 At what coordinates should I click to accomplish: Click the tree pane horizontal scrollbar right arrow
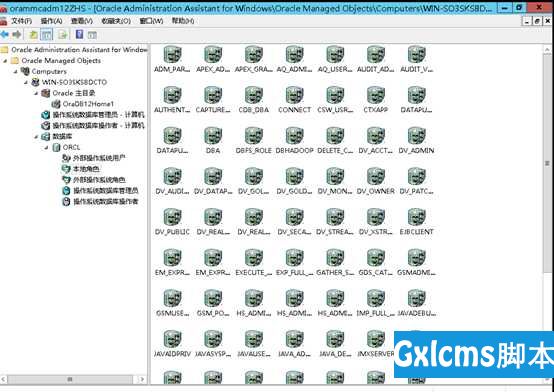click(142, 379)
